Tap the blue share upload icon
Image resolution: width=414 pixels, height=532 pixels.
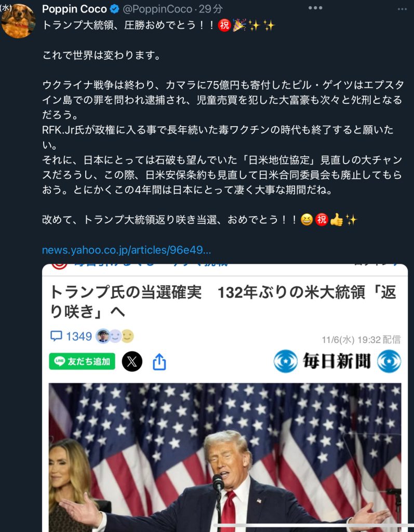(159, 362)
